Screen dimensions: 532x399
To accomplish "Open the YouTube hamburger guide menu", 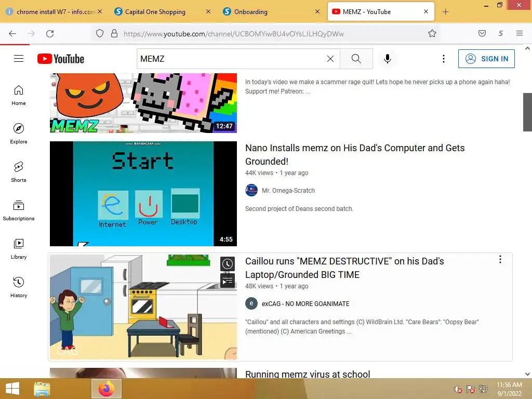I will 19,59.
